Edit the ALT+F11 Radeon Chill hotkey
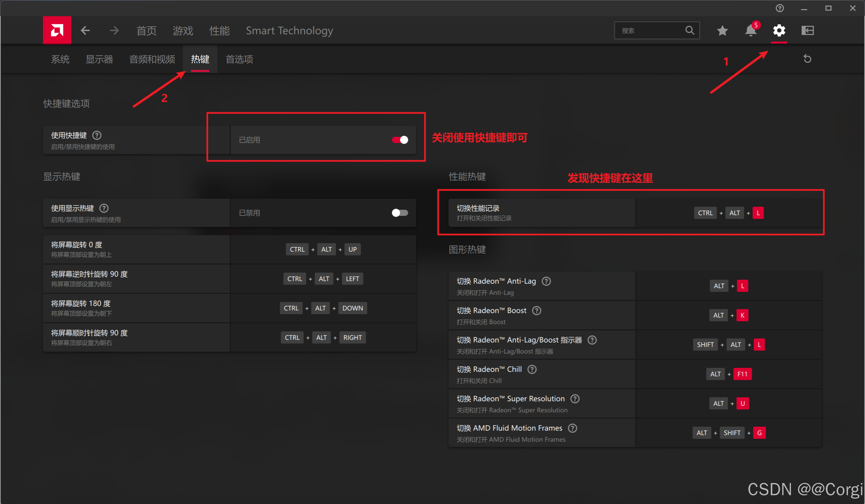This screenshot has height=504, width=865. coord(728,374)
